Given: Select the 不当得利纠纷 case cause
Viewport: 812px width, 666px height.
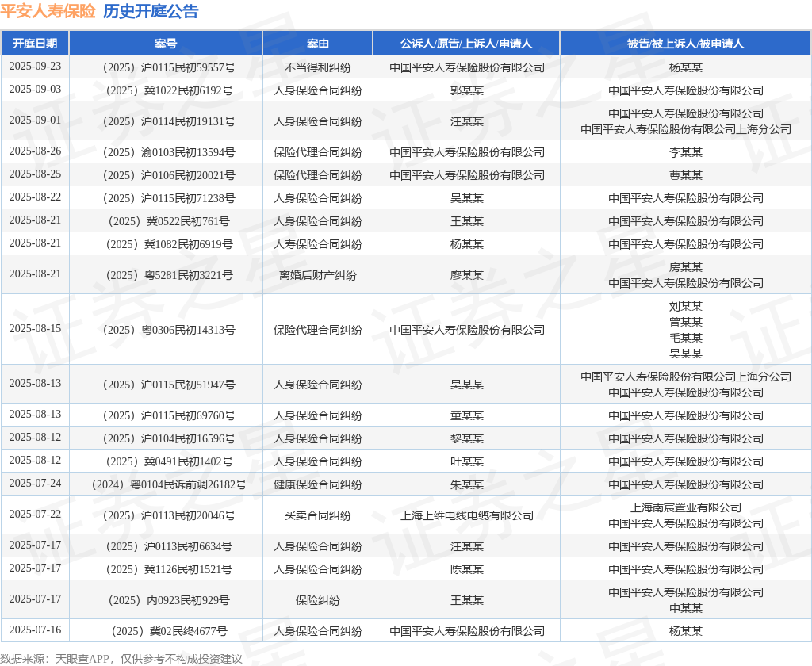Looking at the screenshot, I should click(317, 67).
